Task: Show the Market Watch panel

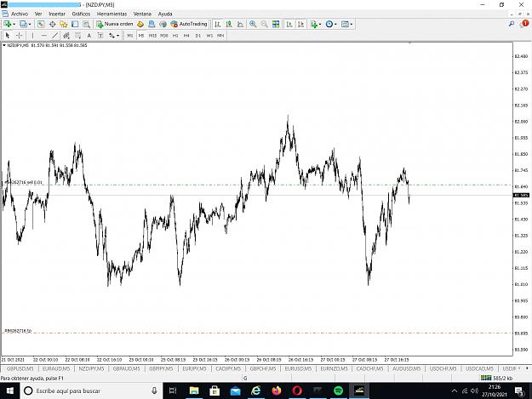Action: tap(41, 24)
